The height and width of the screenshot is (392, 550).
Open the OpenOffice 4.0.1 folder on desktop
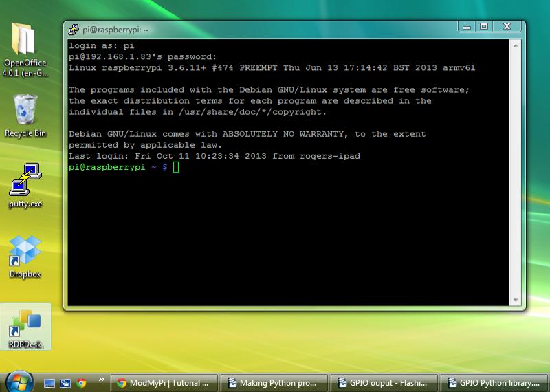[25, 41]
